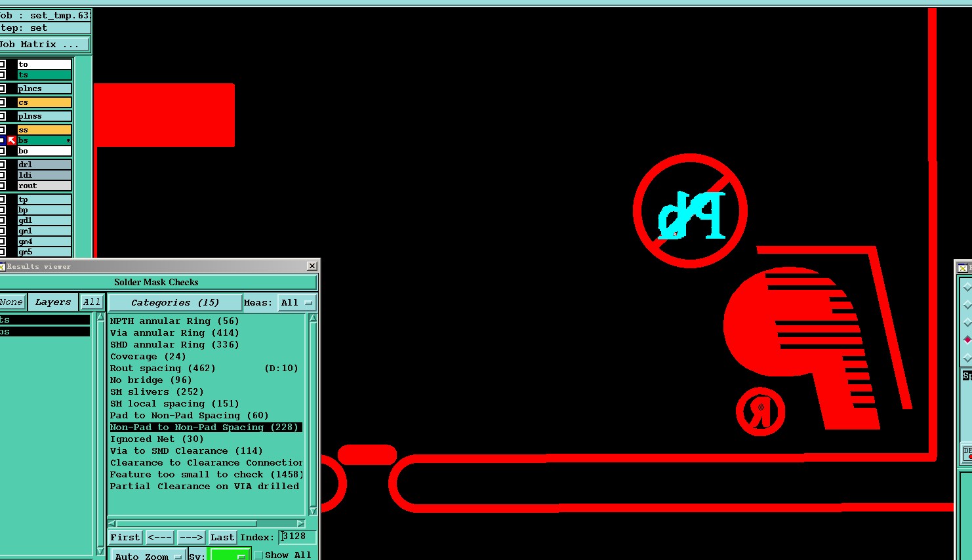Select the to layer name

(44, 64)
